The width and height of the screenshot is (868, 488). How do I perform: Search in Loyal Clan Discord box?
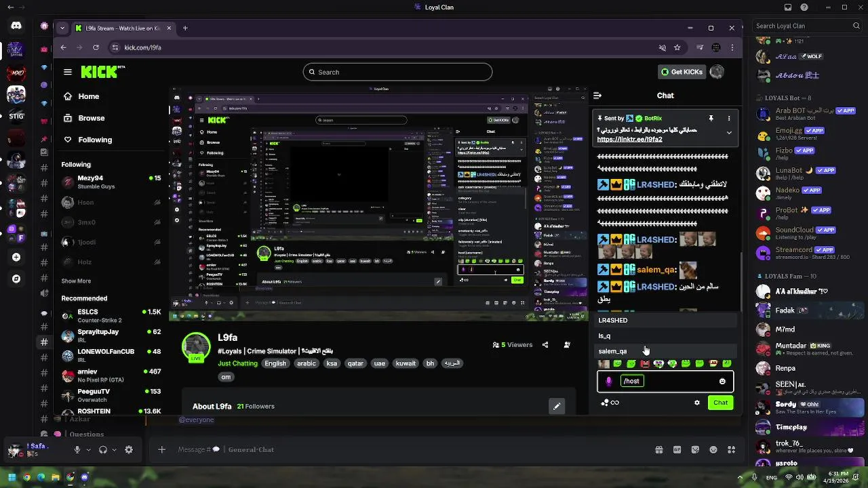click(x=808, y=26)
